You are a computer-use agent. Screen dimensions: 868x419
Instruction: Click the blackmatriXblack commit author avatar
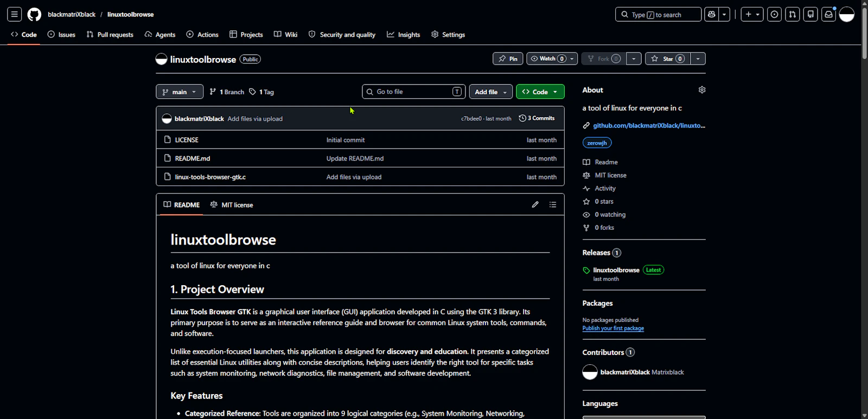(x=167, y=119)
